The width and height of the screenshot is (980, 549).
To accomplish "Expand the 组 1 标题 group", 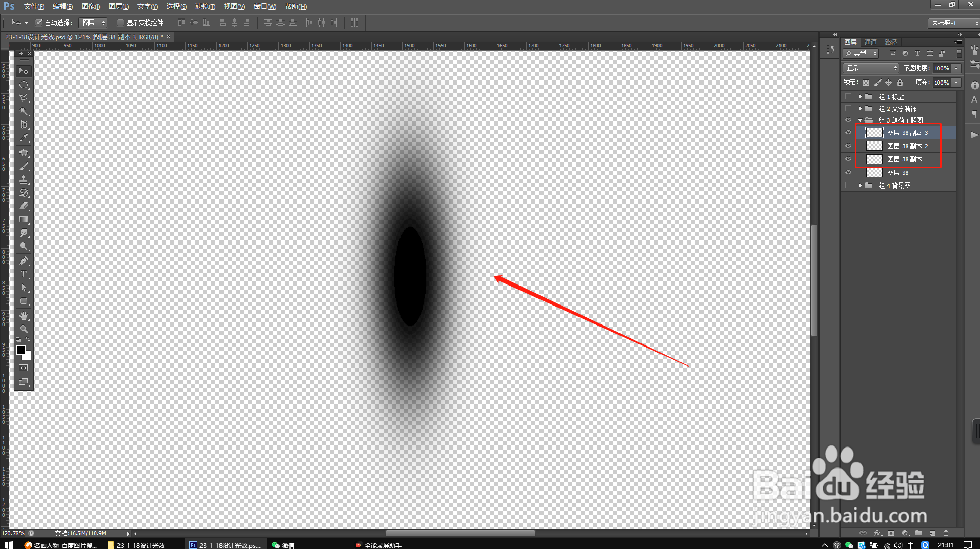I will pos(860,96).
